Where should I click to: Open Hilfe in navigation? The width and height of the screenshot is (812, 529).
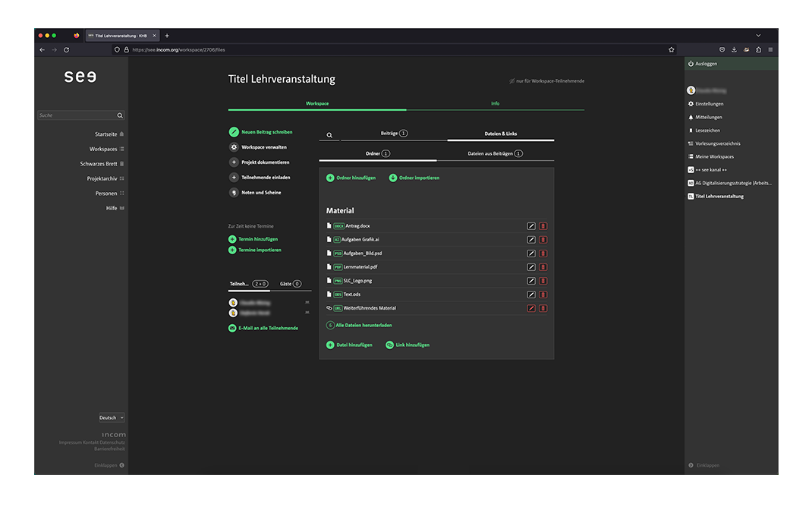pyautogui.click(x=115, y=208)
